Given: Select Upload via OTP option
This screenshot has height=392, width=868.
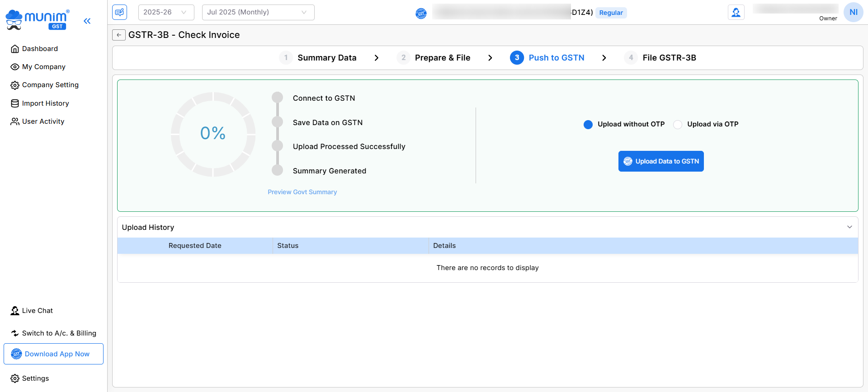Looking at the screenshot, I should point(678,125).
